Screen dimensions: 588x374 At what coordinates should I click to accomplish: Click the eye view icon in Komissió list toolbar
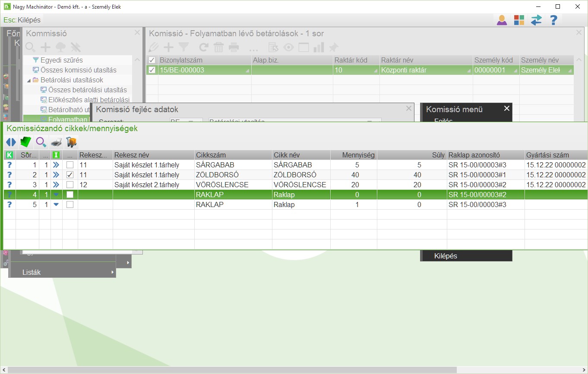(288, 47)
